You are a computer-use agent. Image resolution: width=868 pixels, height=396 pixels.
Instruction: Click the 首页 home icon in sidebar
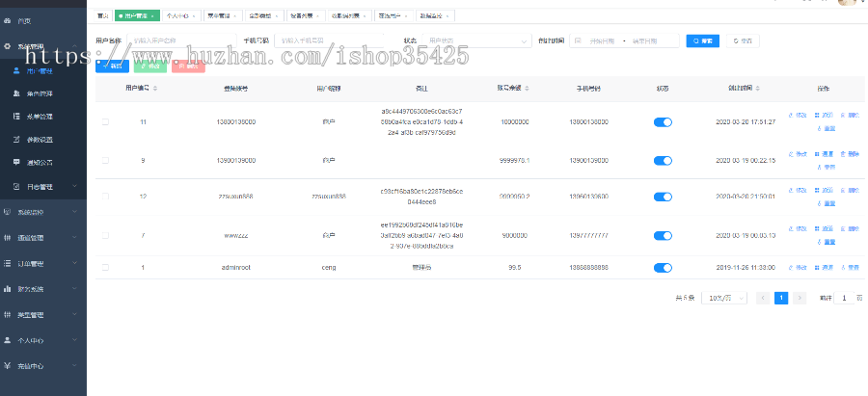[9, 20]
